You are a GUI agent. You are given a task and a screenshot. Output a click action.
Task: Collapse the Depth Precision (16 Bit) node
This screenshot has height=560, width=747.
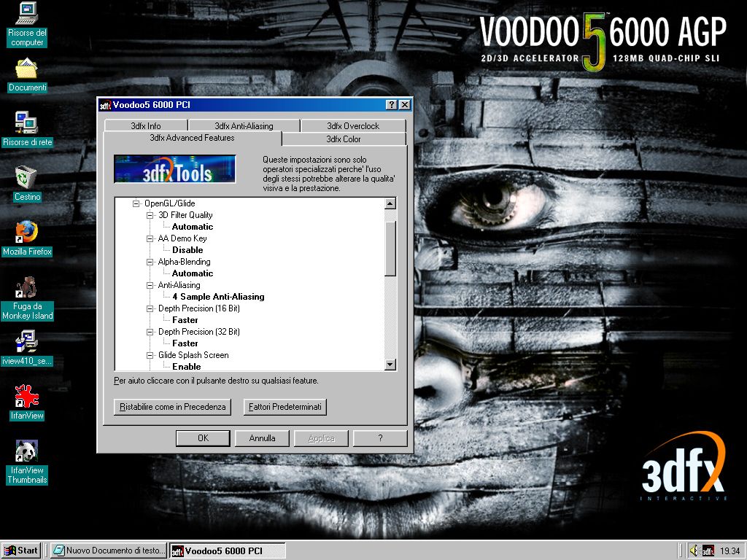pos(150,308)
